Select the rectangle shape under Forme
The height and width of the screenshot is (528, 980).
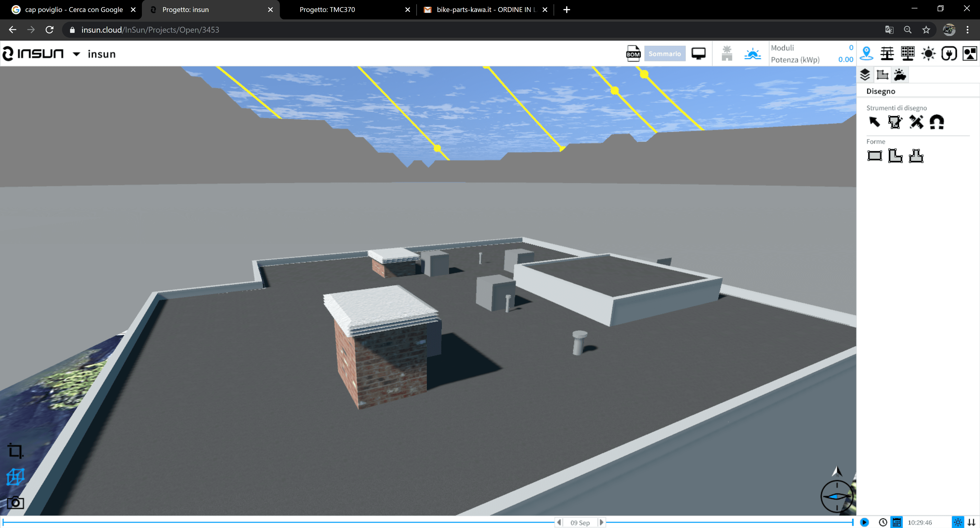tap(874, 156)
